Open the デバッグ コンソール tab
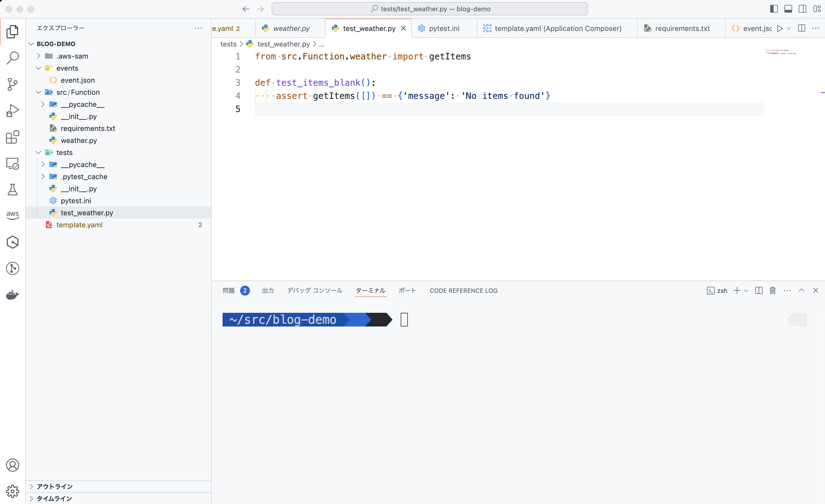The width and height of the screenshot is (825, 504). tap(315, 291)
